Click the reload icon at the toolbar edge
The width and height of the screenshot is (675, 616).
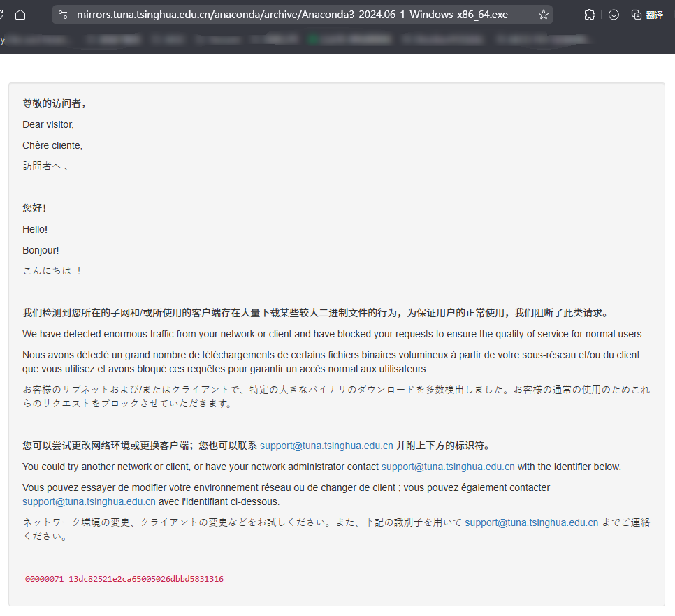click(x=1, y=15)
